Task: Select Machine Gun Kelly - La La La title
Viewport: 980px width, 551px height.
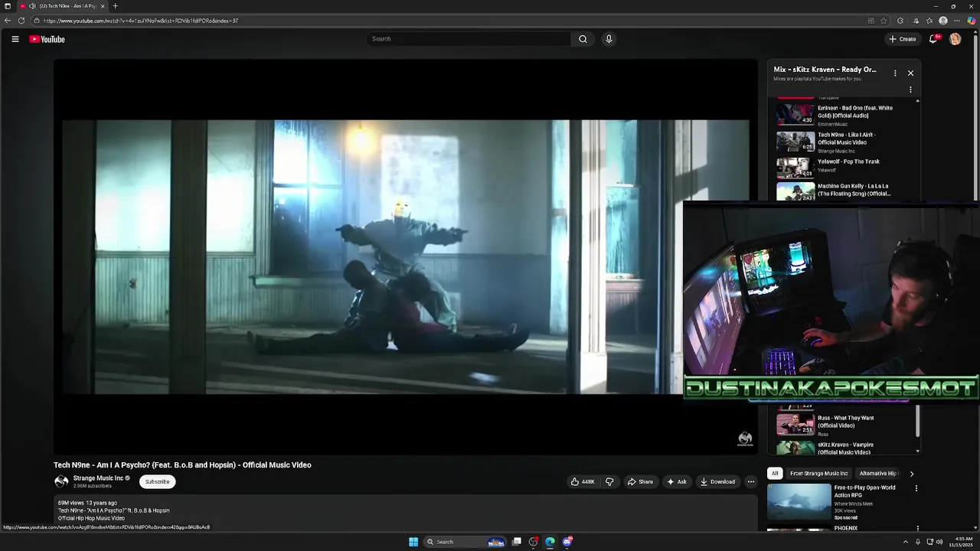Action: 854,190
